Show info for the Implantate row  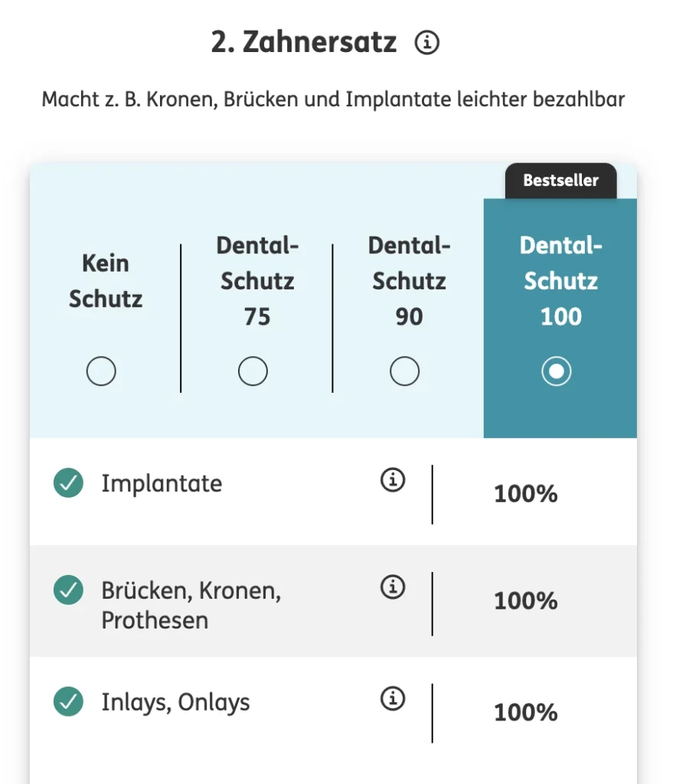(393, 480)
